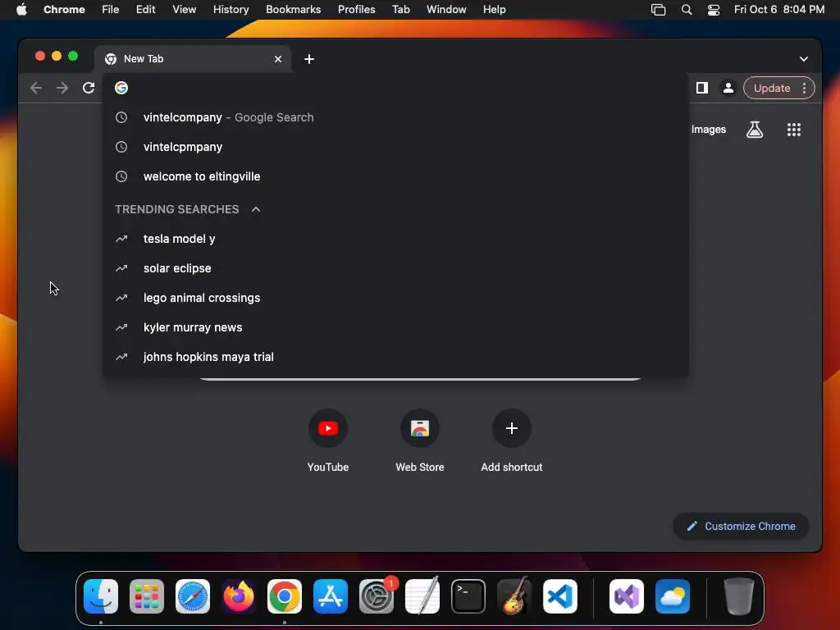Open Terminal from the Dock

[x=468, y=596]
